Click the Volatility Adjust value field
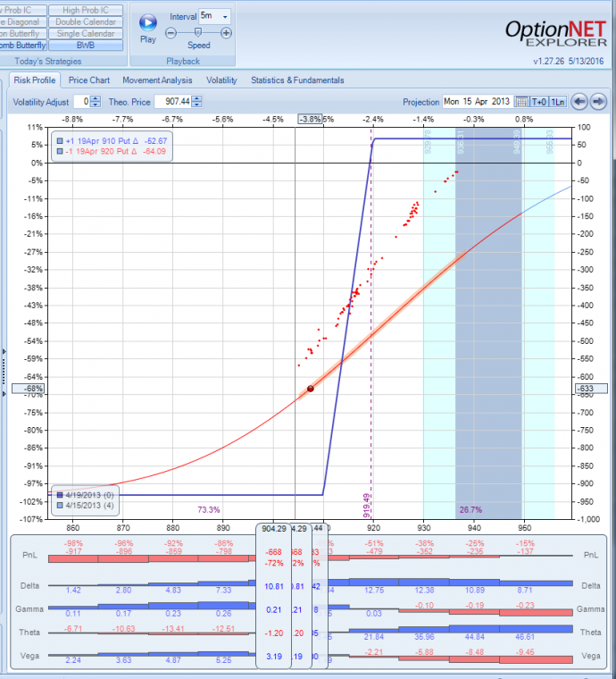Image resolution: width=616 pixels, height=679 pixels. 81,102
